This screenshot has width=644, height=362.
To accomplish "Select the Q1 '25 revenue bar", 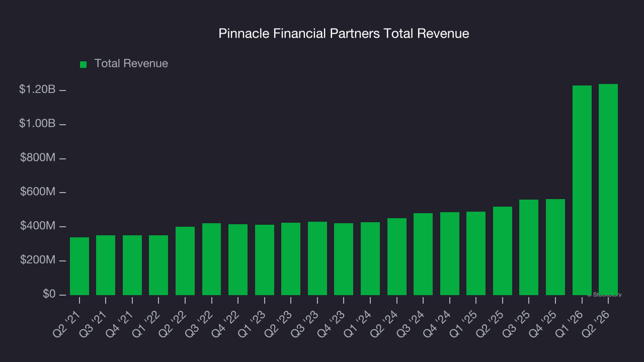I will pyautogui.click(x=476, y=253).
